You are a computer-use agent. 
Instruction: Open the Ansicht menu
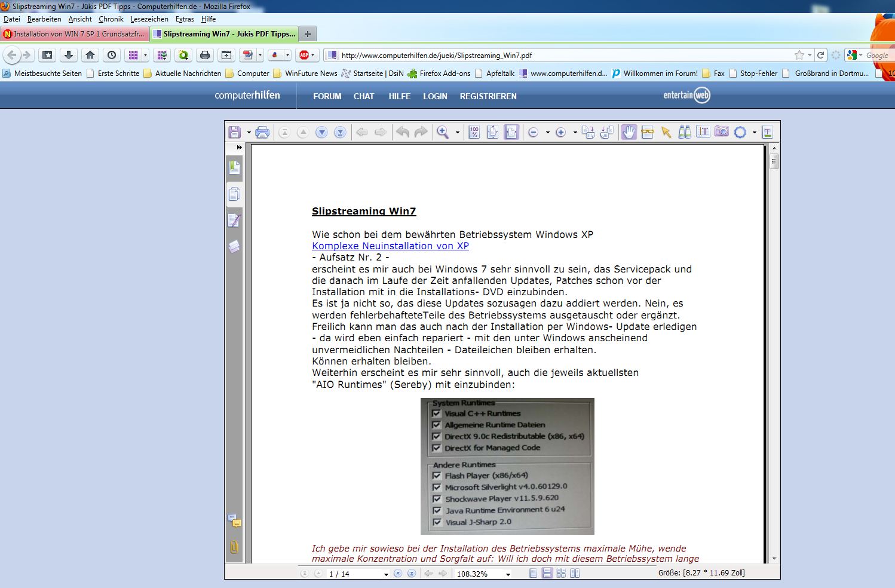(80, 19)
